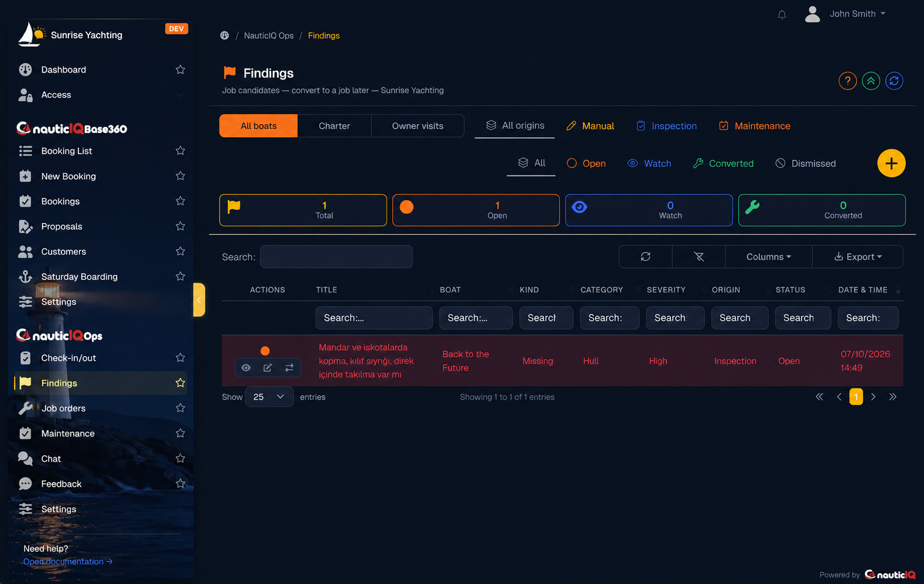
Task: Open the Columns dropdown
Action: pyautogui.click(x=768, y=257)
